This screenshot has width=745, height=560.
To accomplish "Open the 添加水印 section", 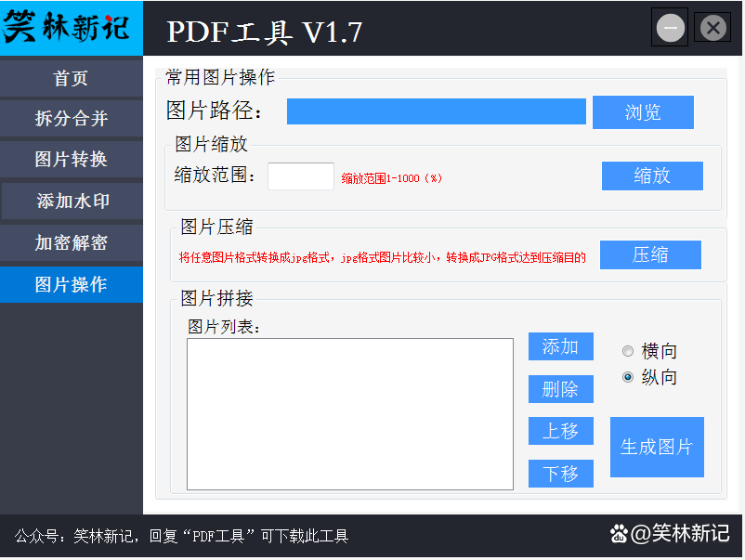I will 71,201.
